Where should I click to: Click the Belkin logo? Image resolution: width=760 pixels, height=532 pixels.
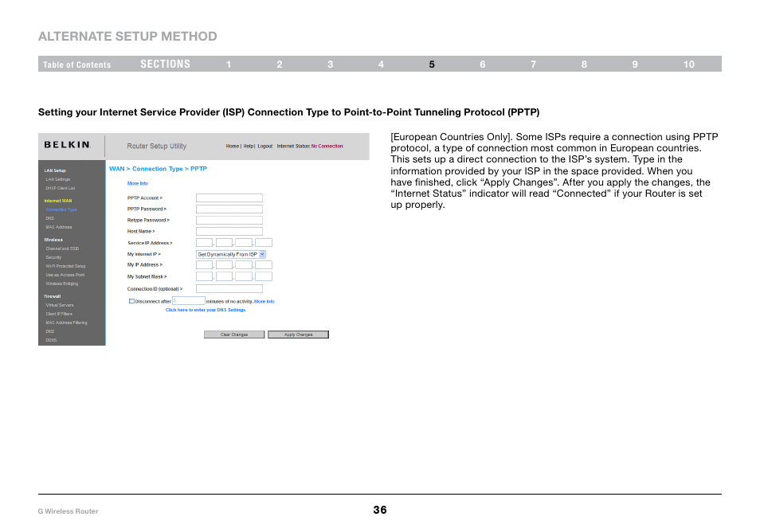tap(68, 145)
